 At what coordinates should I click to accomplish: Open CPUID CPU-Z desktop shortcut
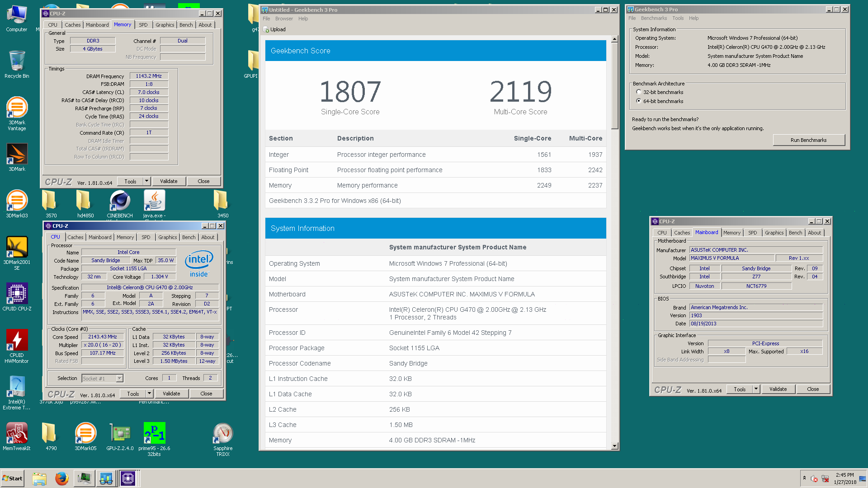(17, 297)
